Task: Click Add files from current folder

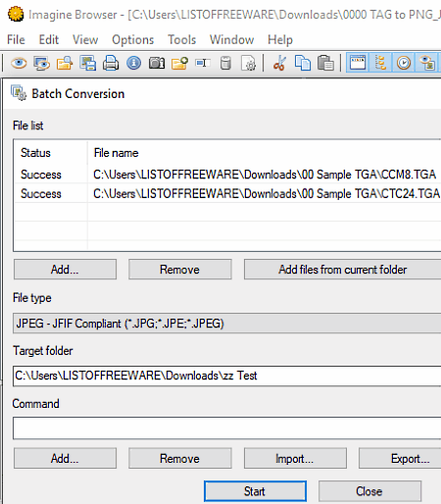Action: click(342, 270)
